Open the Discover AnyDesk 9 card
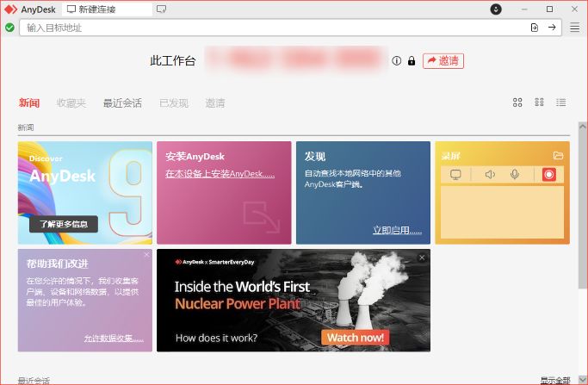This screenshot has height=385, width=588. pyautogui.click(x=85, y=193)
